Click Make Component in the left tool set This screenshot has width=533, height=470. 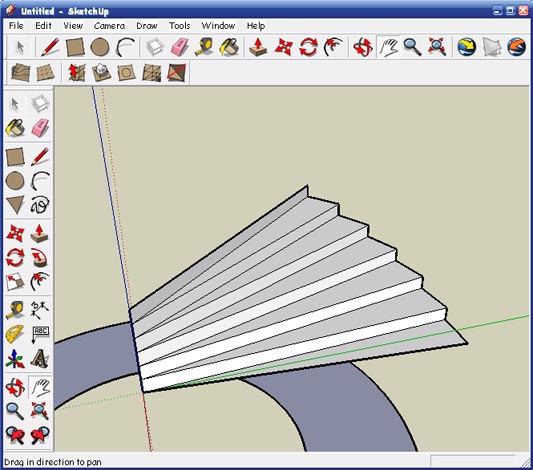[x=40, y=103]
